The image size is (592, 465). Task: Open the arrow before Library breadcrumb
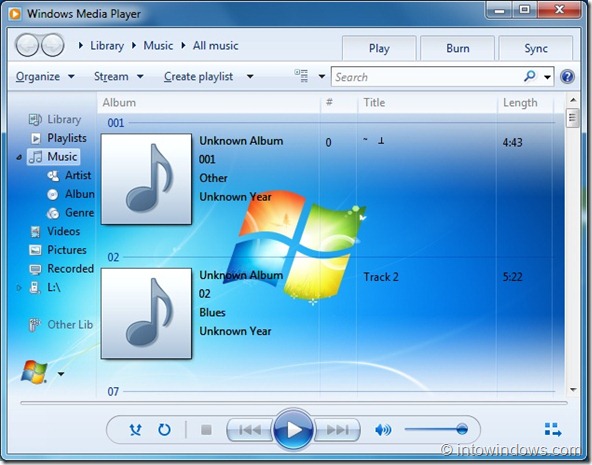tap(80, 46)
